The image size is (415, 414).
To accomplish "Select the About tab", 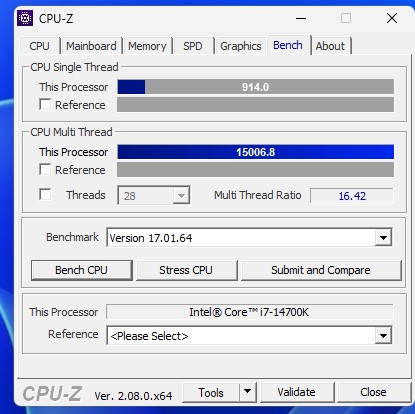I will (330, 46).
